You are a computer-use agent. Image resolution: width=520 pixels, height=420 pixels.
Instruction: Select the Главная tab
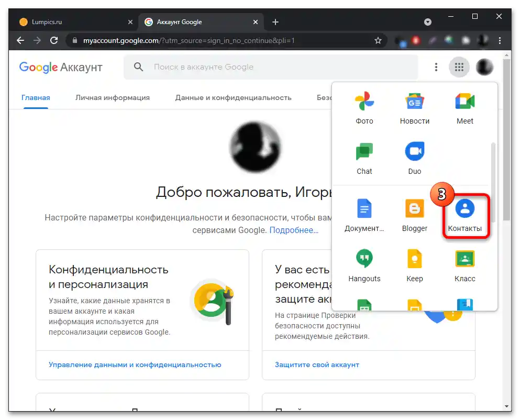tap(36, 97)
